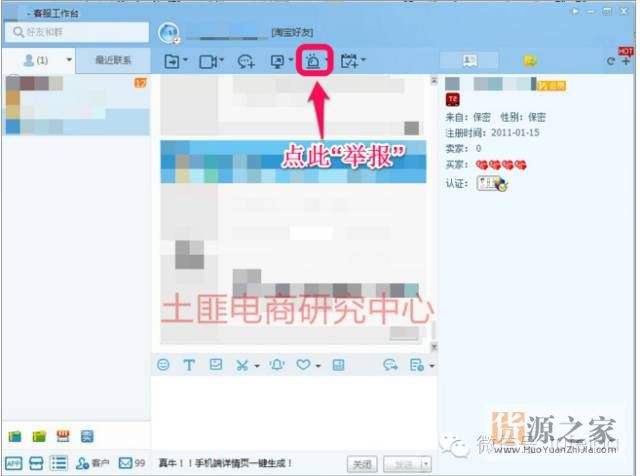640x476 pixels.
Task: Click the first green folder plugin icon
Action: (x=15, y=436)
